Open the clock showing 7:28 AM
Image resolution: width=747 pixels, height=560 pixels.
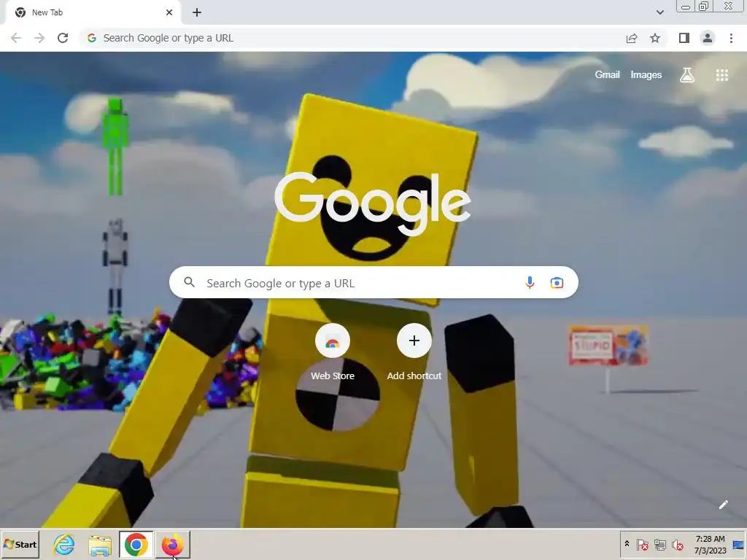tap(710, 545)
